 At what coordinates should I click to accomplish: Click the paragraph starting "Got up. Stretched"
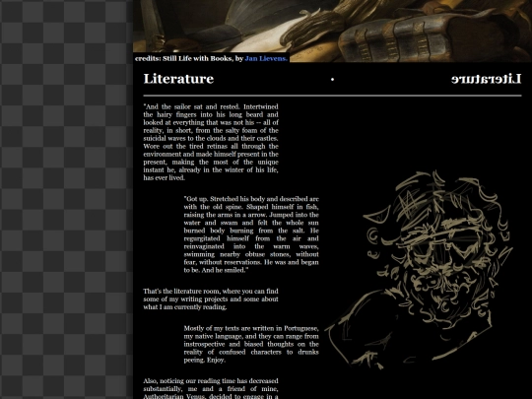[x=251, y=234]
